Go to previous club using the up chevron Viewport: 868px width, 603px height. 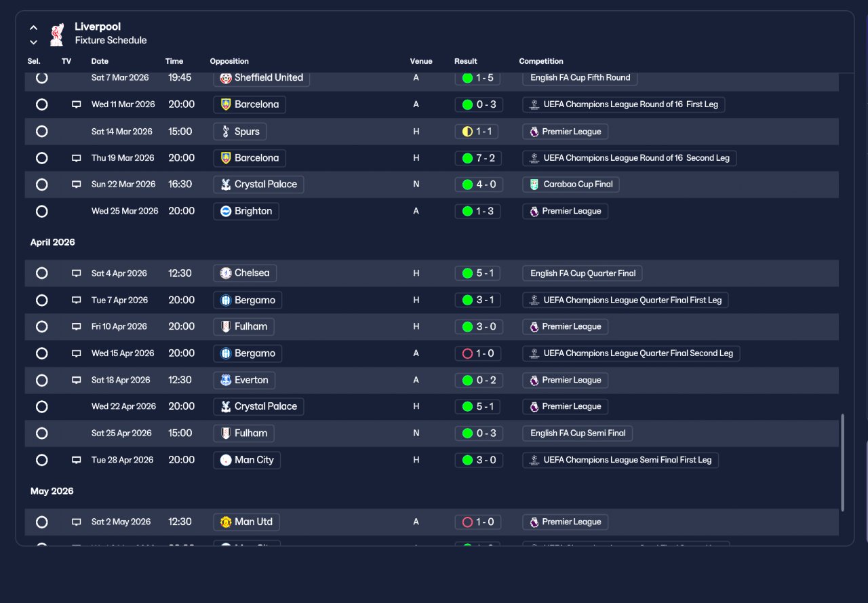(33, 28)
